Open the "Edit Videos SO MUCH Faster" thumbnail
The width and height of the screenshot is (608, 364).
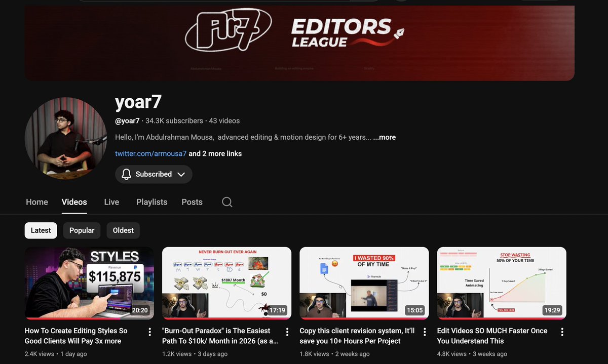tap(501, 282)
